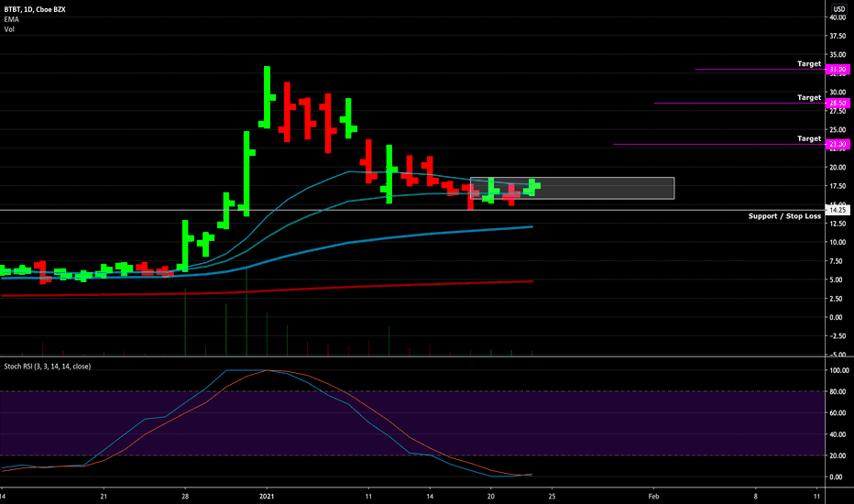Click the BTBT, 1D, Cboe BZX symbol title
This screenshot has height=504, width=854.
point(35,9)
